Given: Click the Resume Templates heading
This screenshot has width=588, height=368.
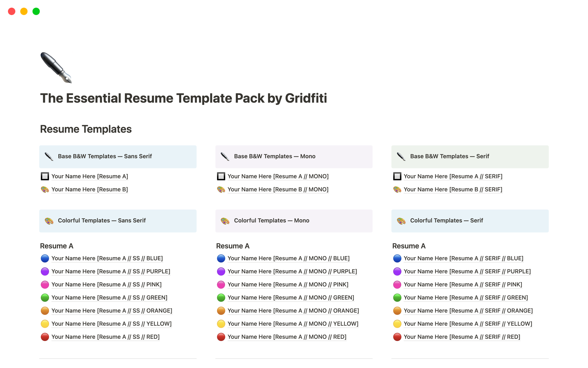Looking at the screenshot, I should point(86,129).
